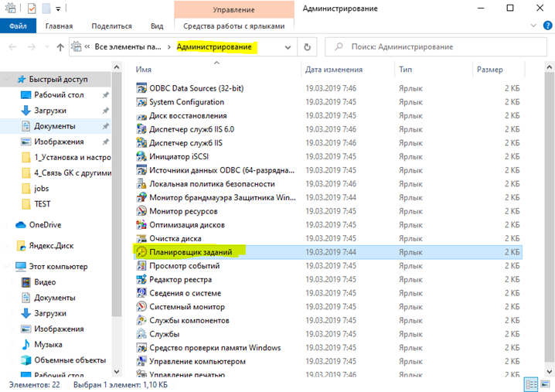
Task: Click the Просмотр событий icon
Action: pos(141,265)
